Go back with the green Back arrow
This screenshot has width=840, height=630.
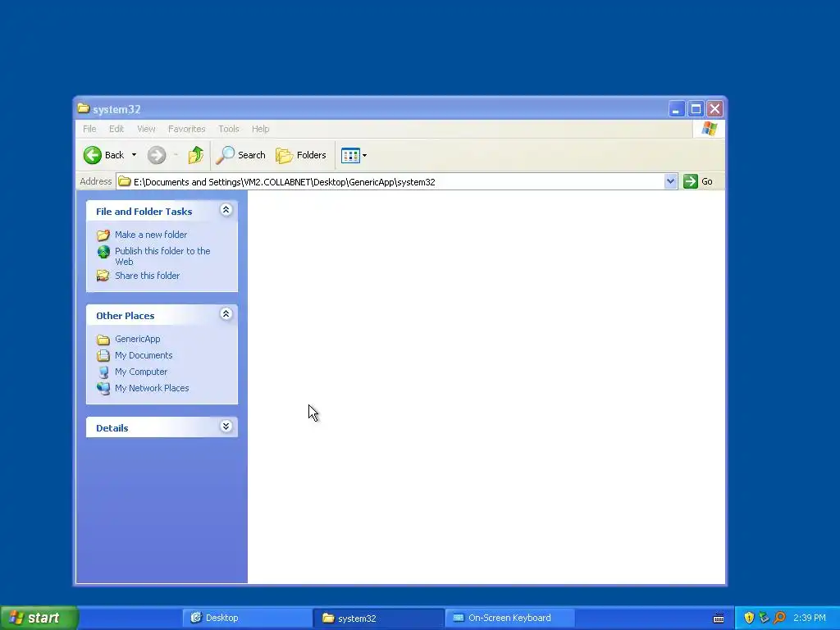point(104,155)
